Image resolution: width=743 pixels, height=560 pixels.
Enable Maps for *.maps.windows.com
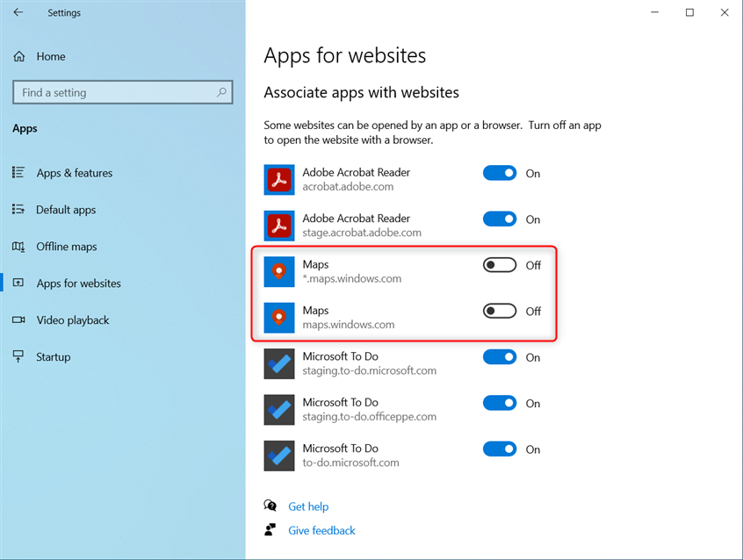[x=500, y=265]
